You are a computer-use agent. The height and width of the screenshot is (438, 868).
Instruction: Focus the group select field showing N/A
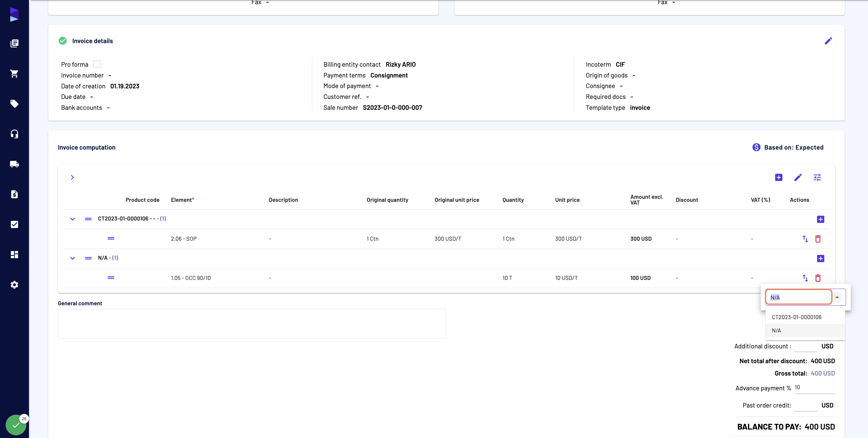[x=799, y=297]
